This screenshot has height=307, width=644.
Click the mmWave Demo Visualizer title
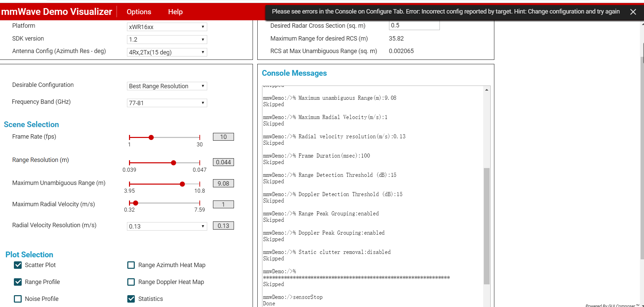57,11
